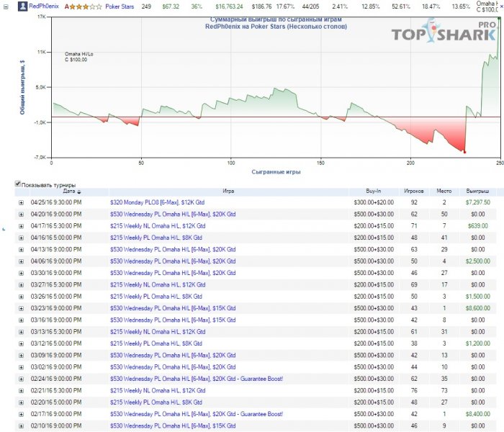Expand the 03/23/16 9:00 PM tournament row
Screen dimensions: 504x432
(x=21, y=308)
